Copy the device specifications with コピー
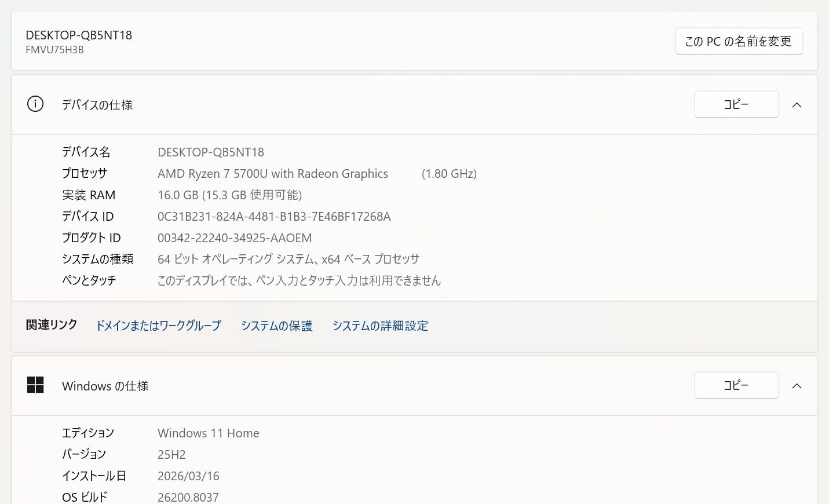Image resolution: width=829 pixels, height=504 pixels. pyautogui.click(x=736, y=104)
